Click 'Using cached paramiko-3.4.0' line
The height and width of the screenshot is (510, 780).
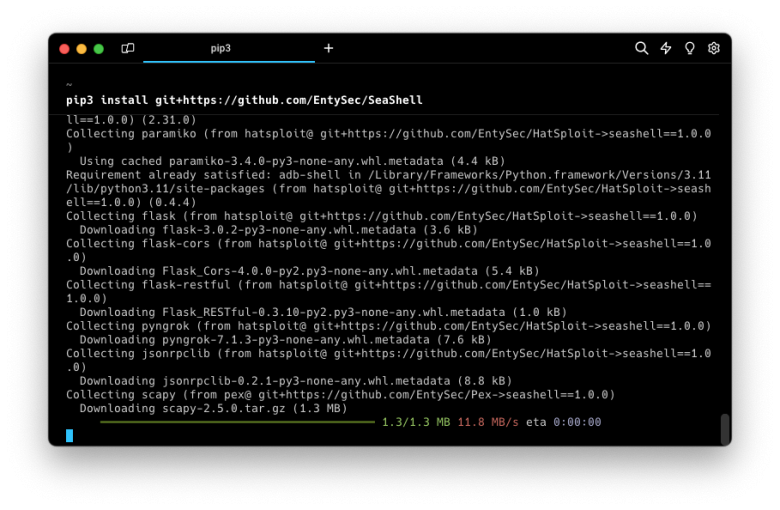(x=292, y=161)
